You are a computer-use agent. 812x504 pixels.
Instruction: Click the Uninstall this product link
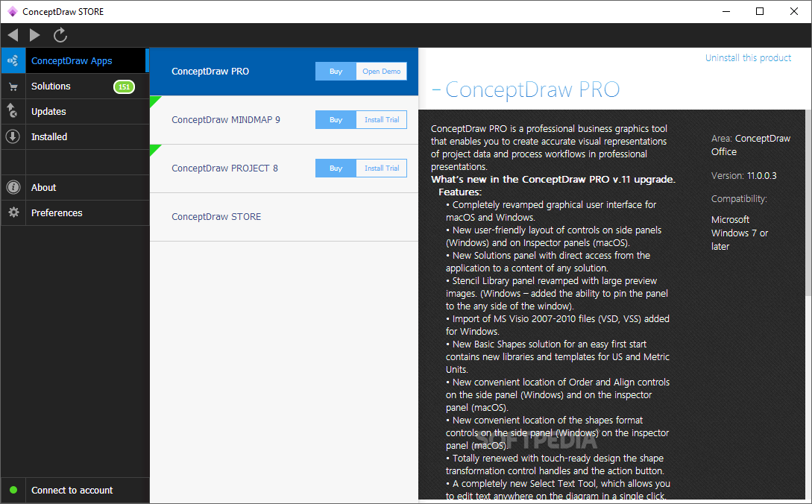pyautogui.click(x=749, y=57)
